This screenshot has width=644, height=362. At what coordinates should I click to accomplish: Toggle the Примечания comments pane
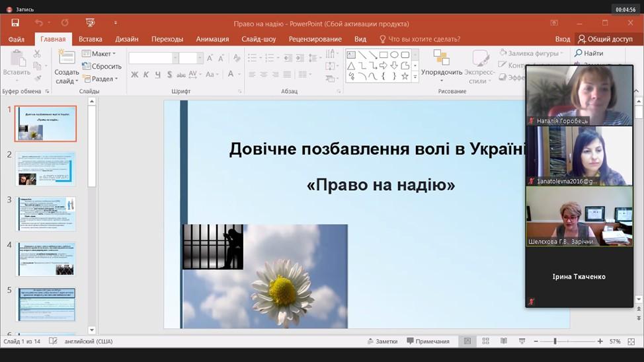click(428, 342)
